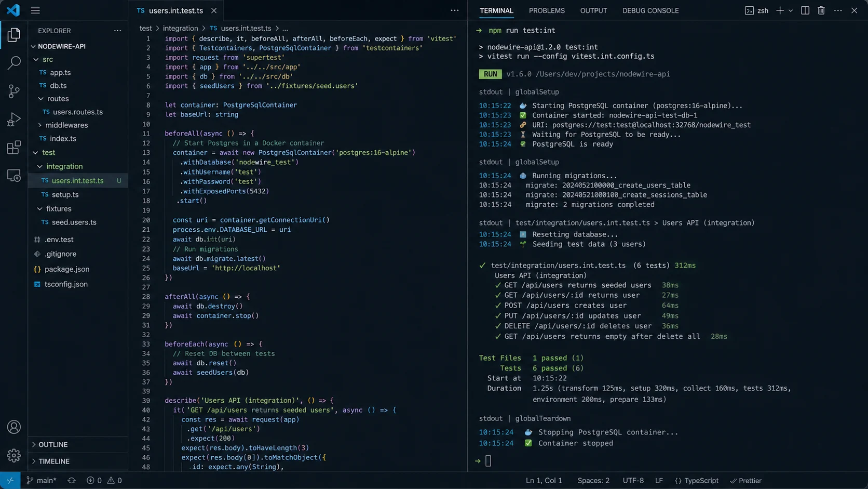868x489 pixels.
Task: Close the terminal panel
Action: pyautogui.click(x=854, y=10)
